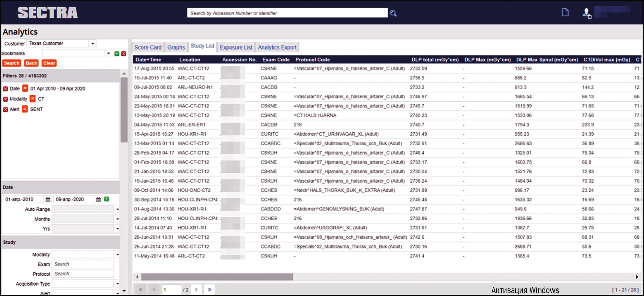Click green plus icon beside date range
644x297 pixels.
pos(107,199)
